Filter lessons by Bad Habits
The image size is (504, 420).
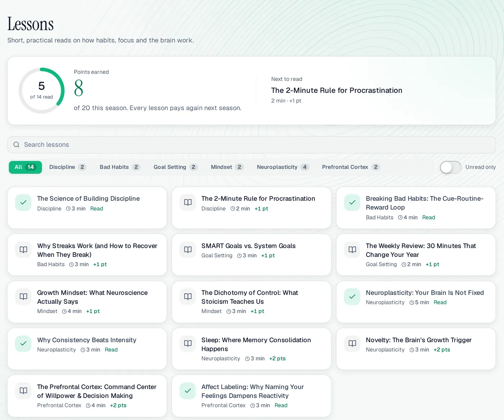(x=120, y=167)
